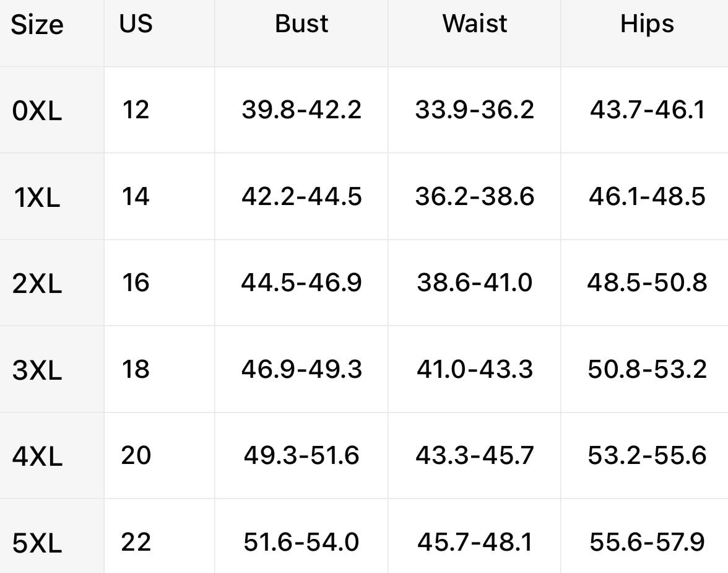The width and height of the screenshot is (728, 573).
Task: Select bust measurement 46.9-49.3
Action: click(301, 369)
